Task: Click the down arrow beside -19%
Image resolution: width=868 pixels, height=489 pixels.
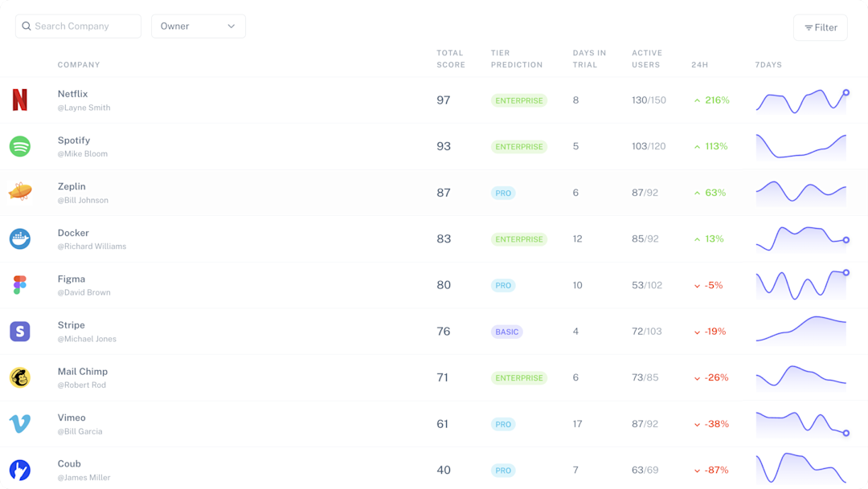Action: point(697,332)
